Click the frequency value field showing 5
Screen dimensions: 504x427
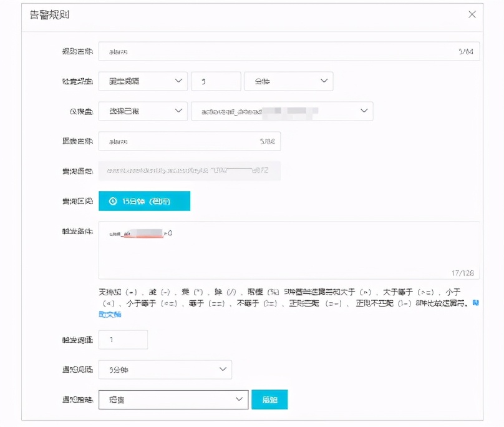[216, 81]
